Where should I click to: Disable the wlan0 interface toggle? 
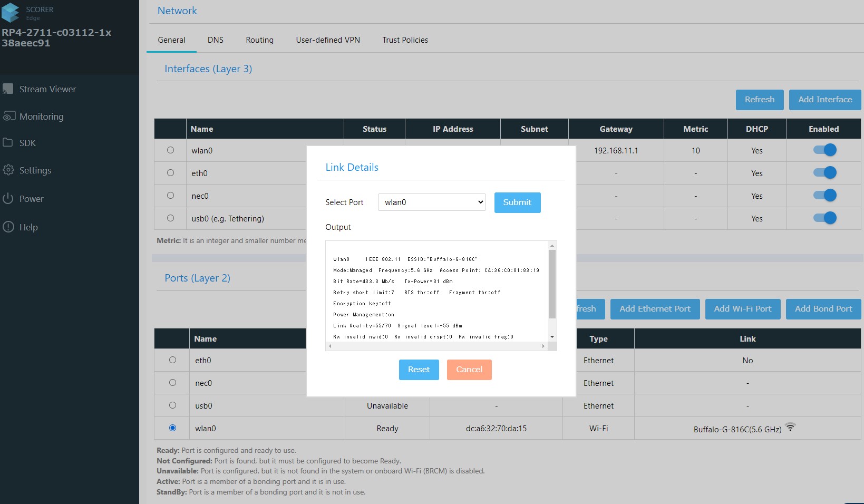(x=824, y=150)
